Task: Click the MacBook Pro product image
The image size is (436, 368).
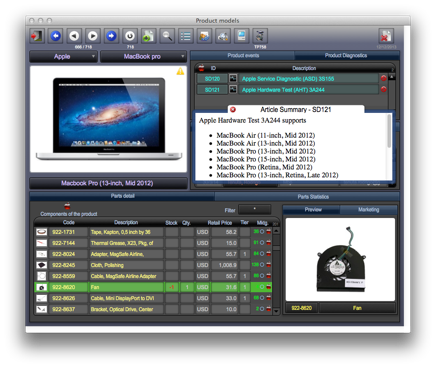Action: click(108, 119)
